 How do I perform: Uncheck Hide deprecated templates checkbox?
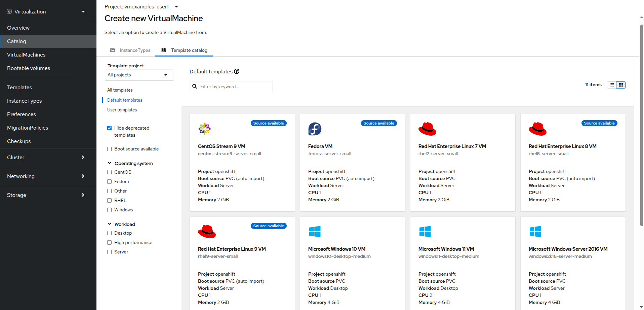tap(110, 128)
